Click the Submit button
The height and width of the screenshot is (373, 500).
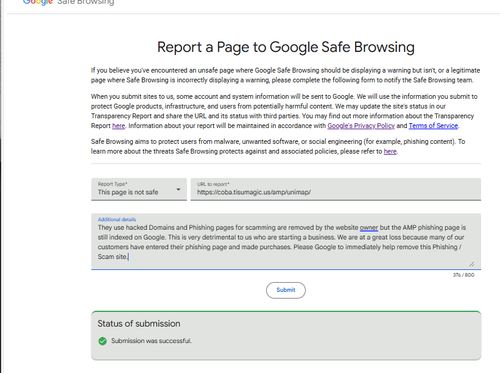pyautogui.click(x=286, y=290)
